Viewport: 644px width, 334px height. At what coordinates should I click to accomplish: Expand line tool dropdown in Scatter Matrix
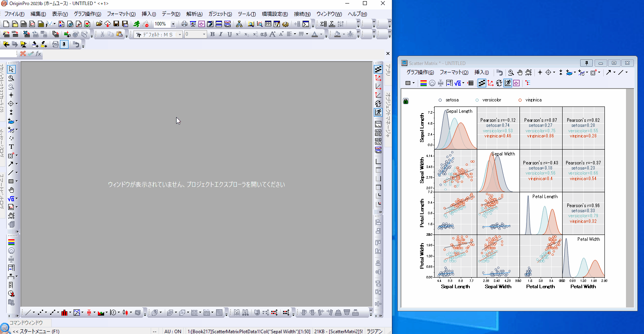(x=626, y=72)
